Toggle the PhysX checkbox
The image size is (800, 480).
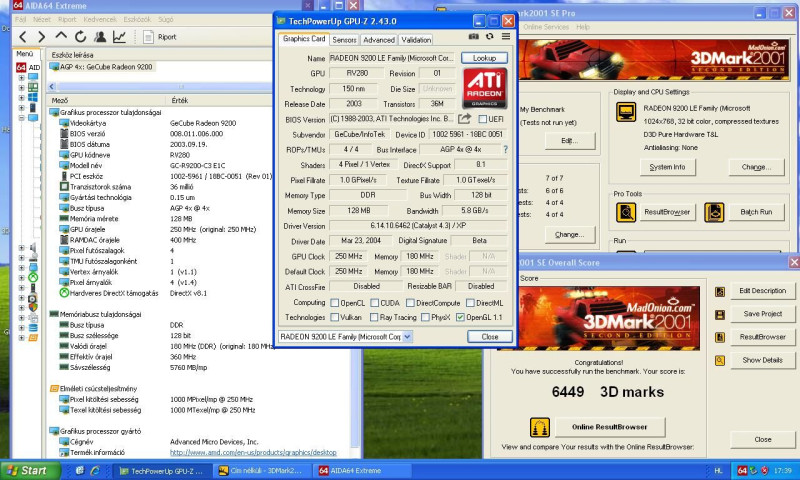click(425, 317)
